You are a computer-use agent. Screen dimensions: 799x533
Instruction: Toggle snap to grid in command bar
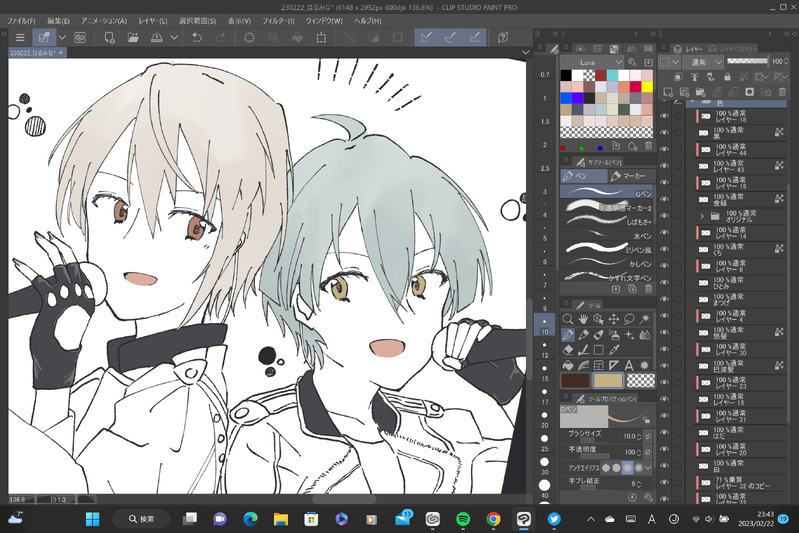point(475,37)
